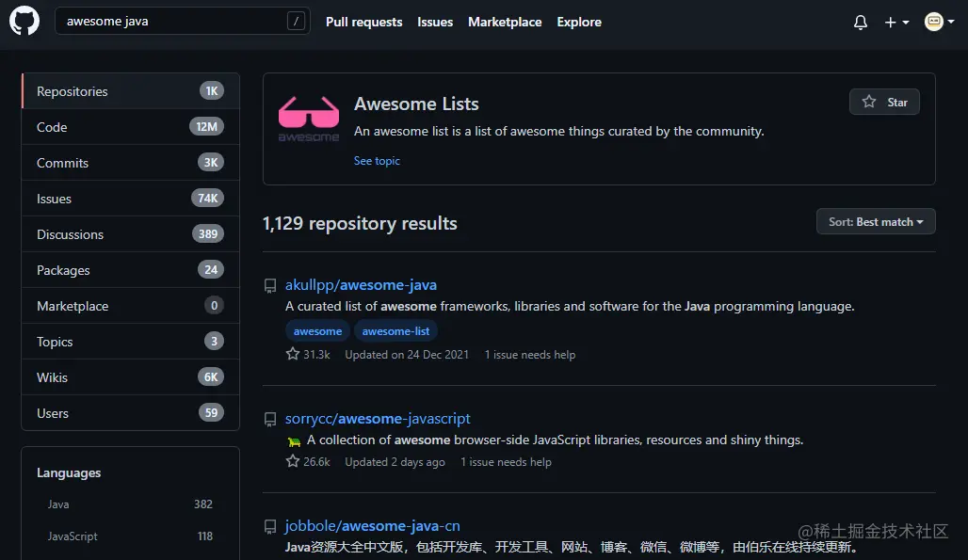Click the 31.3k stargazers star icon
This screenshot has width=968, height=560.
coord(293,354)
